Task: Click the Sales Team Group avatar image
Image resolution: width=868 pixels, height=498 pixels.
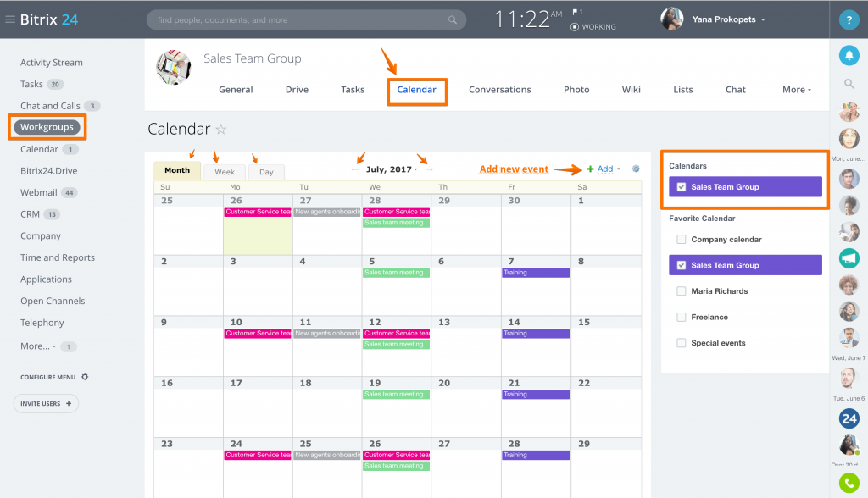Action: (174, 68)
